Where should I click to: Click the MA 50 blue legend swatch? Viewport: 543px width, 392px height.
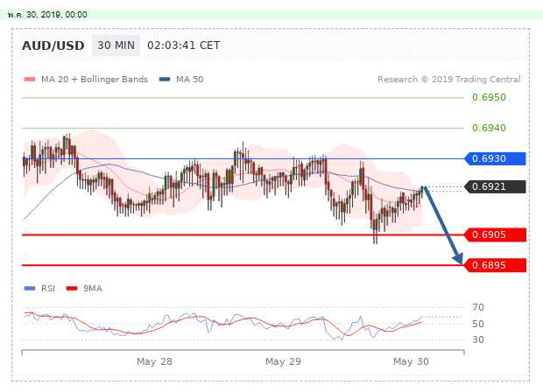coord(165,80)
